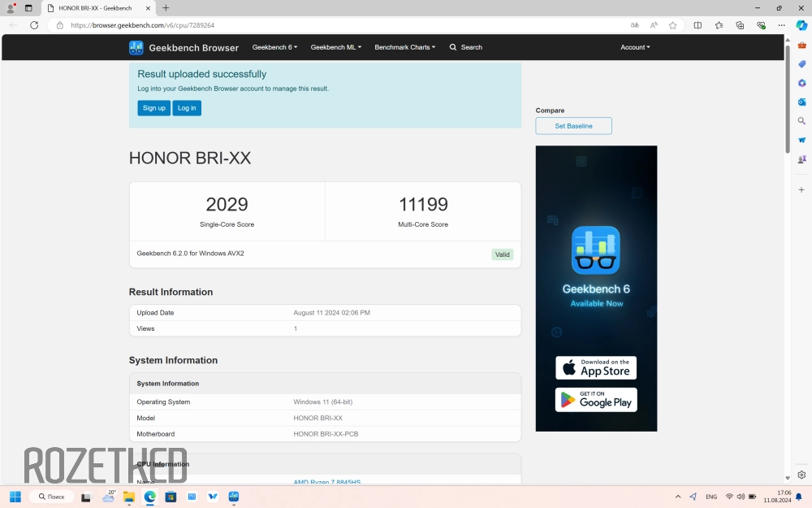Open the Browser essentials heart icon

point(761,25)
